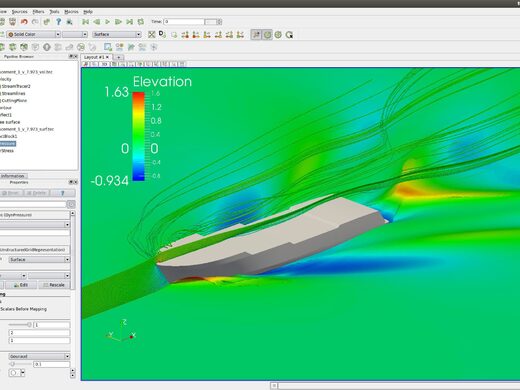Select StreamTracer2 in the Pipeline Browser

16,86
